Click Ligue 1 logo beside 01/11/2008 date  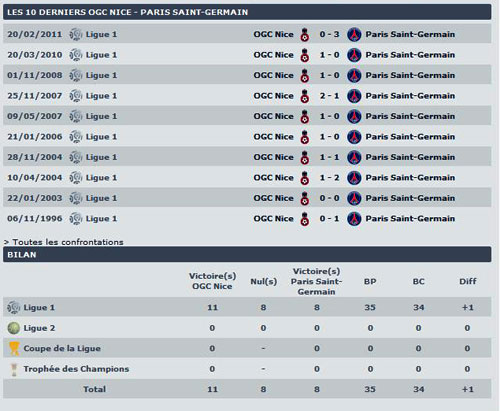pyautogui.click(x=76, y=75)
